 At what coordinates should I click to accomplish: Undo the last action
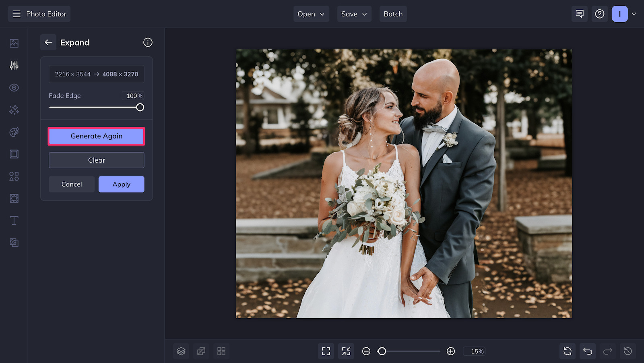[x=587, y=351]
